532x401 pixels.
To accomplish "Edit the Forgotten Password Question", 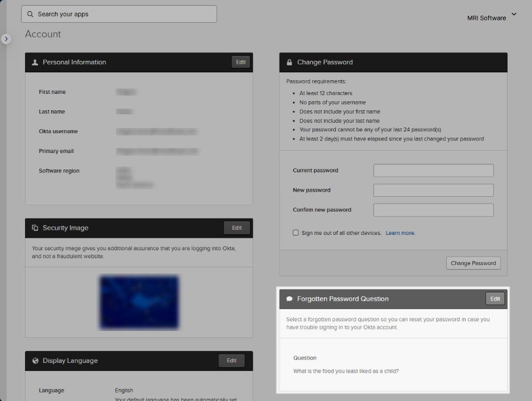I will pyautogui.click(x=495, y=299).
